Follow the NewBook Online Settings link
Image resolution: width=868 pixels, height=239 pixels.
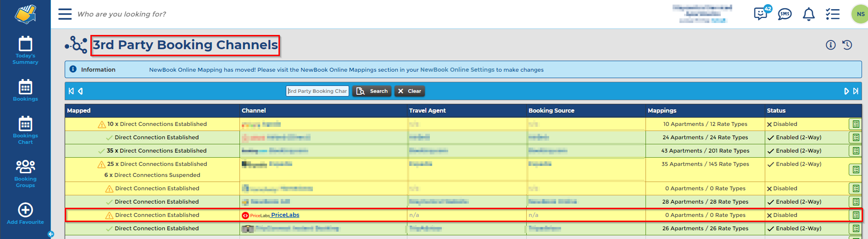(457, 69)
